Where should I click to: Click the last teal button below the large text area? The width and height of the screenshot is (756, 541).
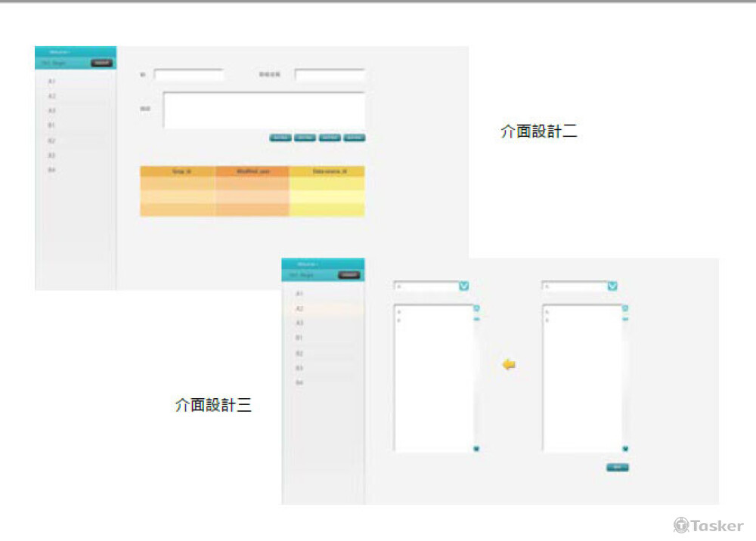click(354, 138)
